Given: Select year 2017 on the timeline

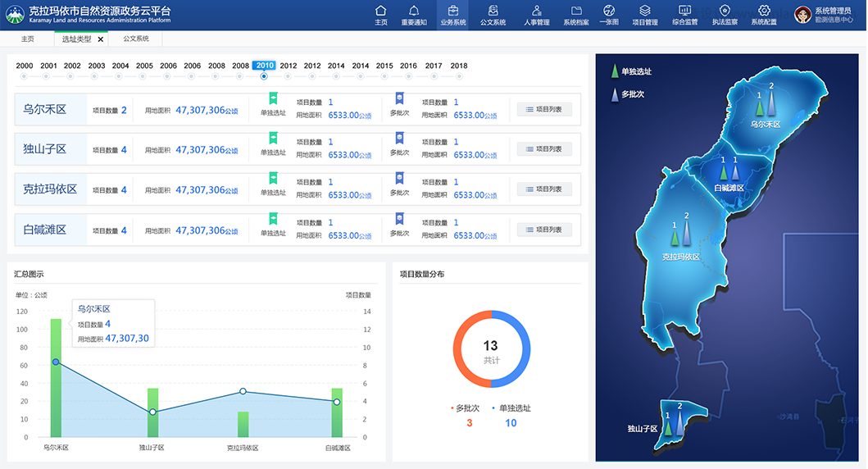Looking at the screenshot, I should point(434,76).
